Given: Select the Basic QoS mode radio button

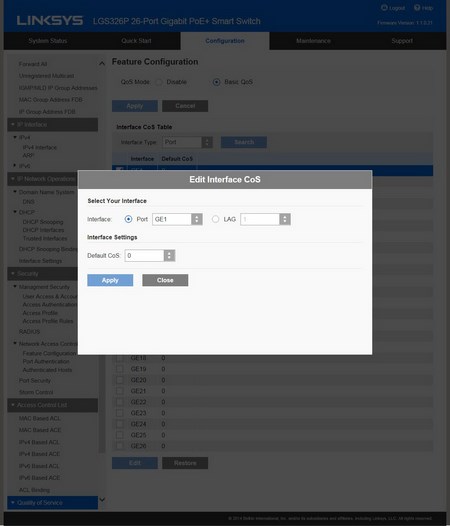Looking at the screenshot, I should click(216, 82).
